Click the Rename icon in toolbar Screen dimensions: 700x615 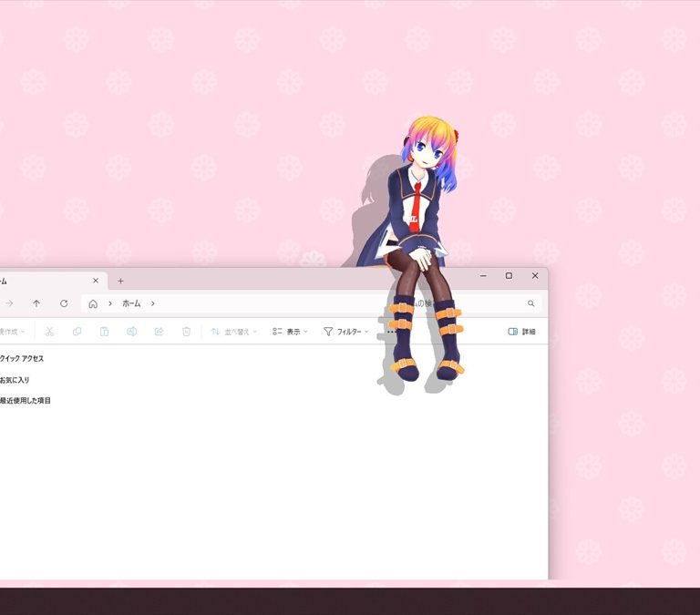pyautogui.click(x=131, y=332)
